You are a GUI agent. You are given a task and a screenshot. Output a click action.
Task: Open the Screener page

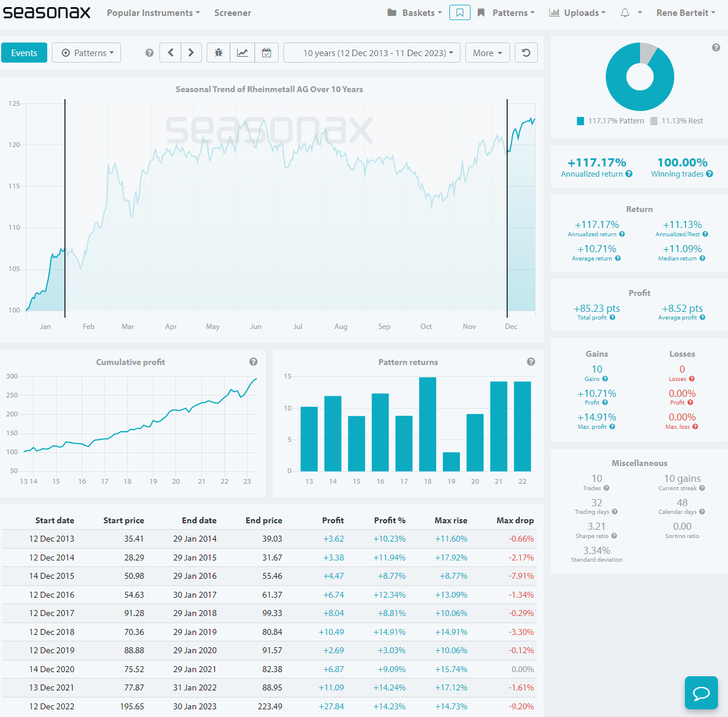(233, 12)
